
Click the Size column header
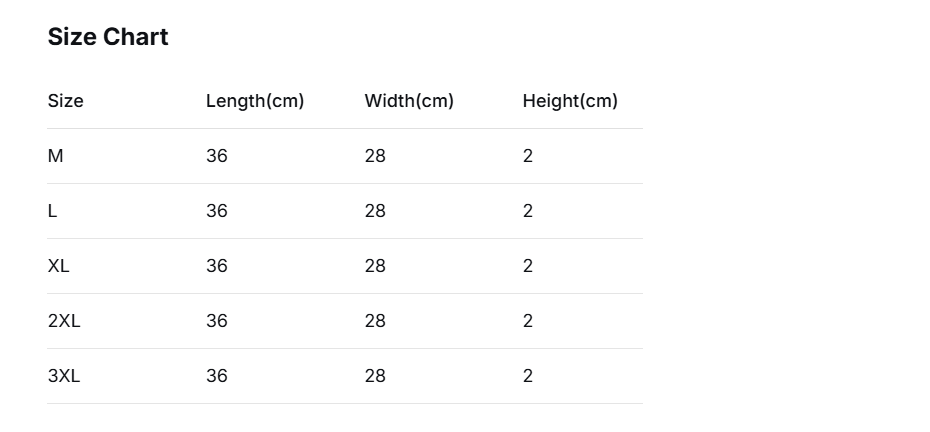pos(66,101)
